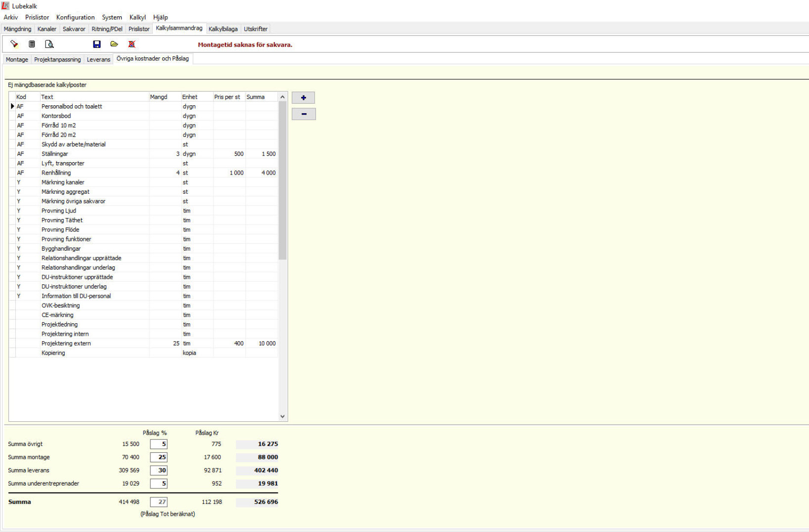
Task: Click the yellow open folder icon
Action: (114, 44)
